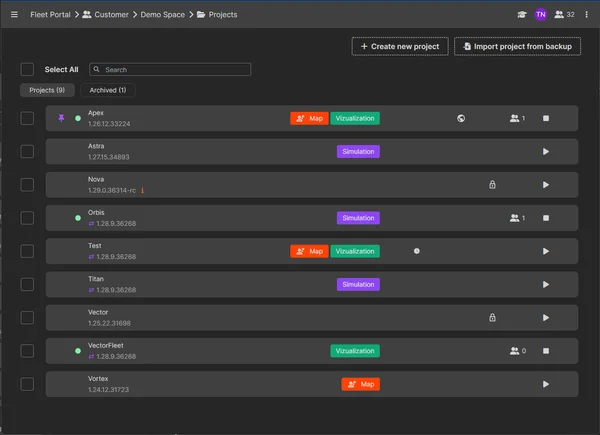Click the Simulation tag on Titan

[x=358, y=285]
